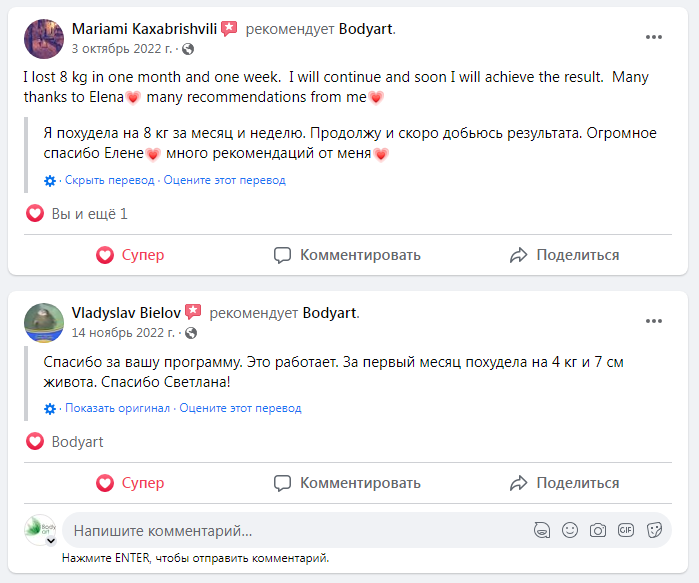Click Vladyslav Bielov's profile picture
Screen dimensions: 699x583
(44, 322)
